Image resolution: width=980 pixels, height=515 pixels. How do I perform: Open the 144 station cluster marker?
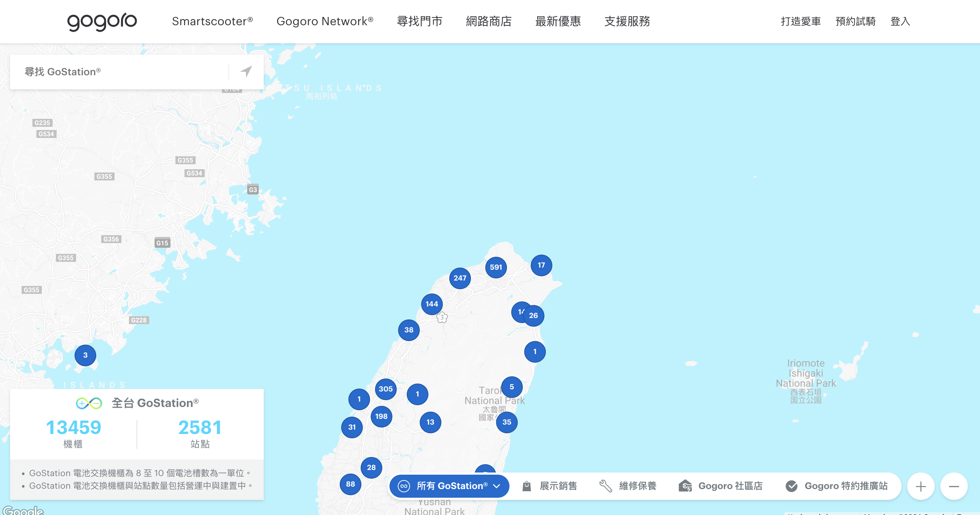coord(432,304)
